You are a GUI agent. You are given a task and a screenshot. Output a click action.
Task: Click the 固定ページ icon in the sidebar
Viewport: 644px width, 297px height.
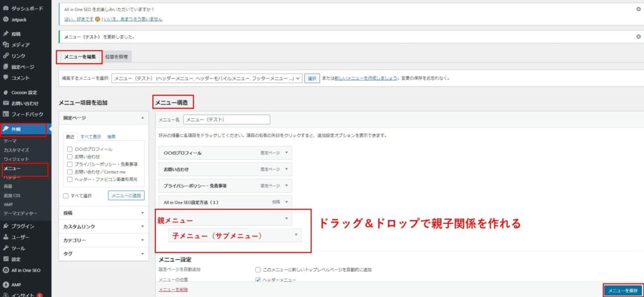6,67
